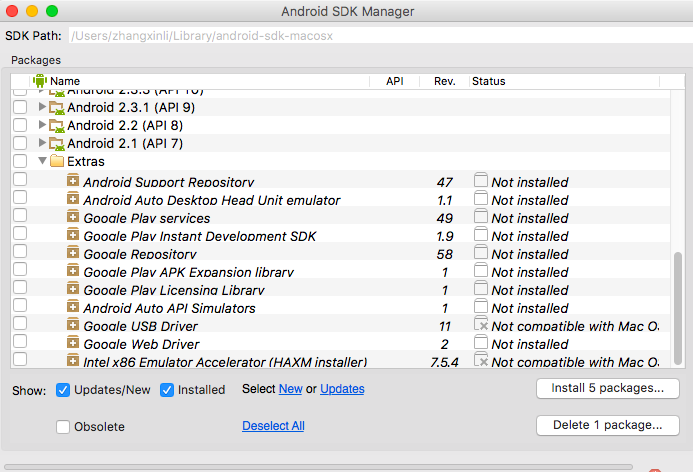Click the Google Play services package icon
The width and height of the screenshot is (693, 472).
[73, 218]
